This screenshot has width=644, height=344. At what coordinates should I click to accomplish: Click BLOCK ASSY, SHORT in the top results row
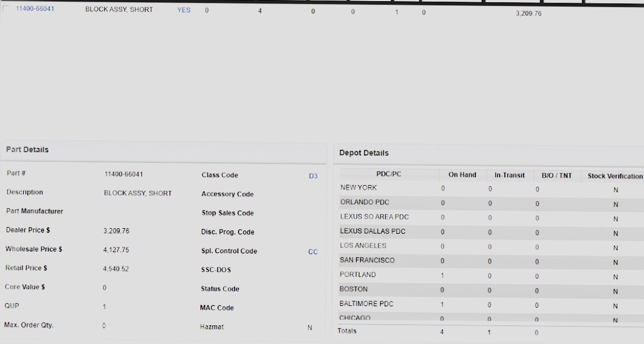pos(119,9)
